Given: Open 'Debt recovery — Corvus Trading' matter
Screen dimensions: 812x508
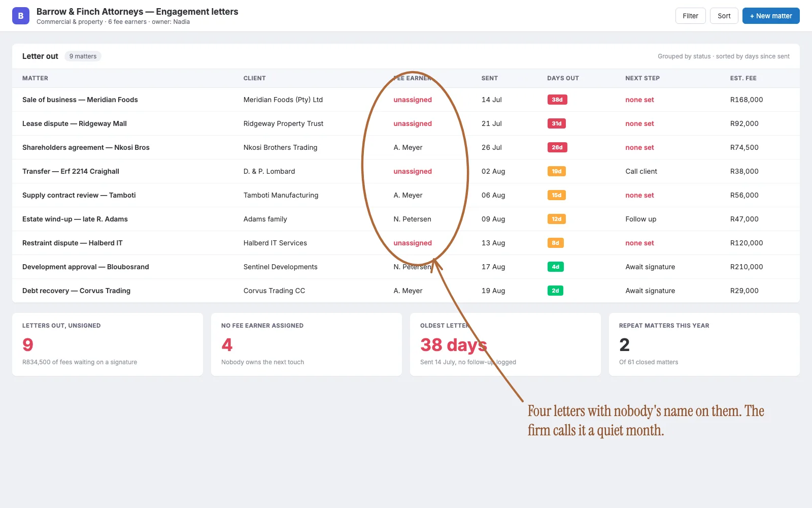Looking at the screenshot, I should coord(76,291).
